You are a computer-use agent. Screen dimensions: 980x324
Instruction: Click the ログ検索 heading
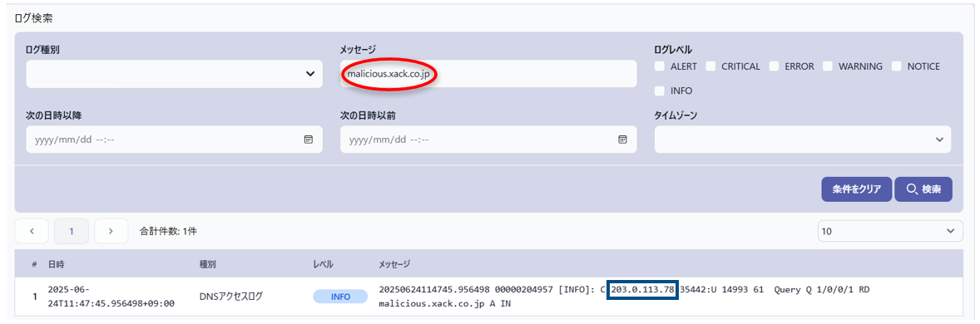pos(34,18)
